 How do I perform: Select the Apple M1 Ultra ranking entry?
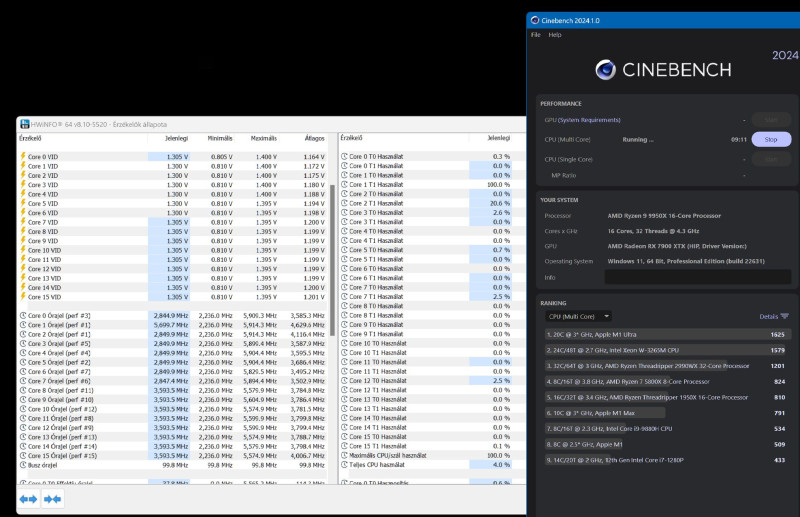tap(668, 335)
